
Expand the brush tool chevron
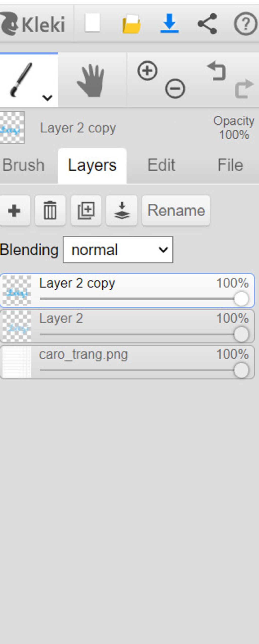(x=47, y=97)
